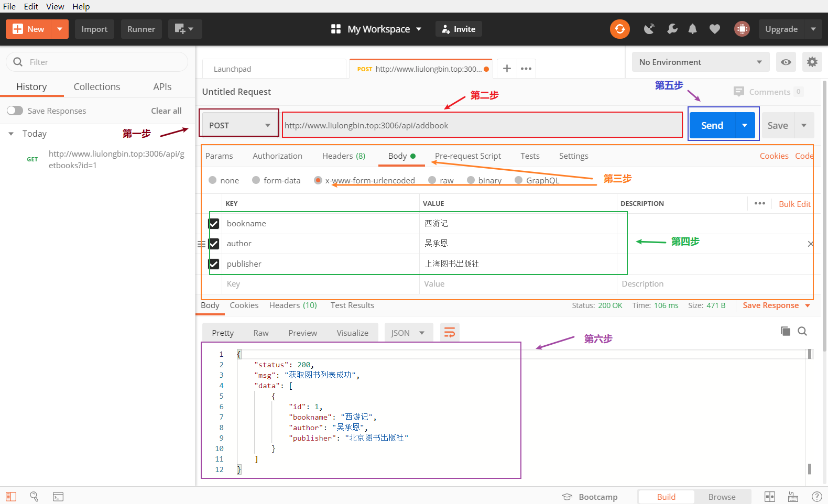Copy the response body with the copy icon
The height and width of the screenshot is (504, 828).
(x=785, y=331)
